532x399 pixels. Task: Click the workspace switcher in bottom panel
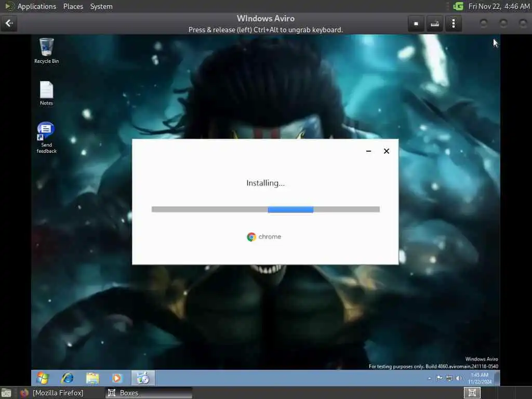coord(472,393)
